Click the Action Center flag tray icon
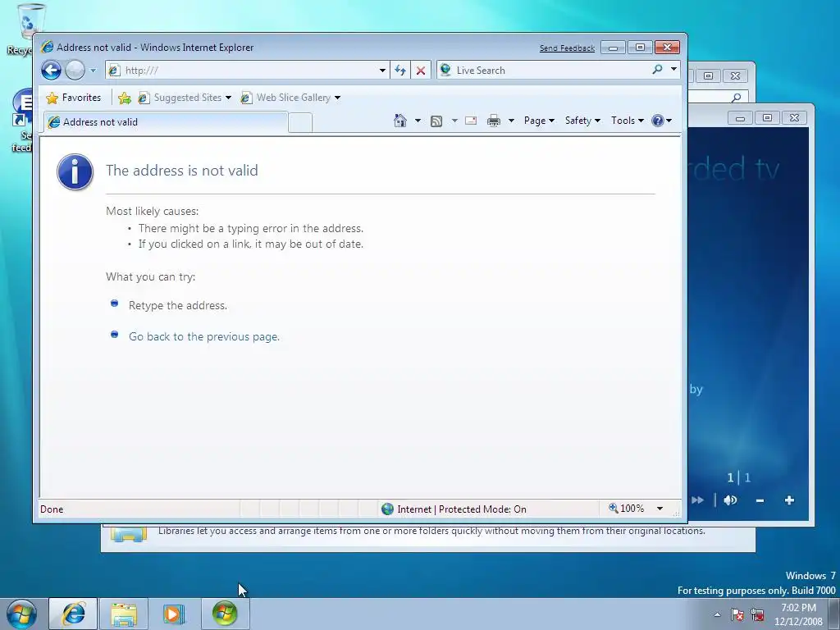Image resolution: width=840 pixels, height=630 pixels. (737, 614)
